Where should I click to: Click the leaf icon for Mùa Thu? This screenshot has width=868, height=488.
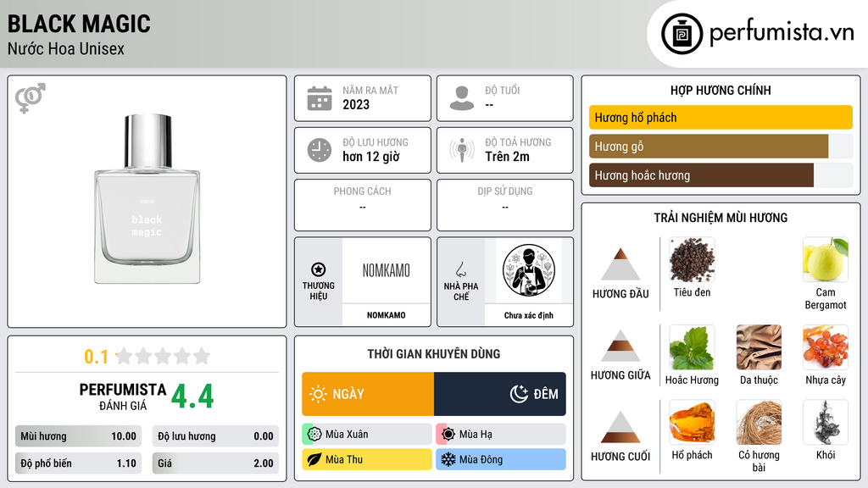click(x=314, y=459)
